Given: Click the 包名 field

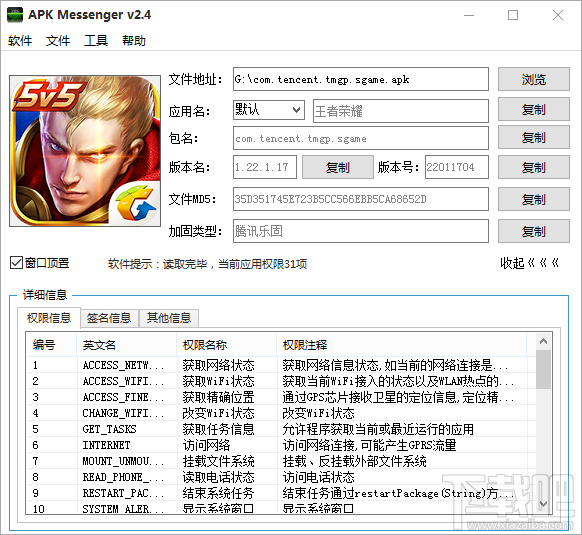Looking at the screenshot, I should [x=361, y=138].
